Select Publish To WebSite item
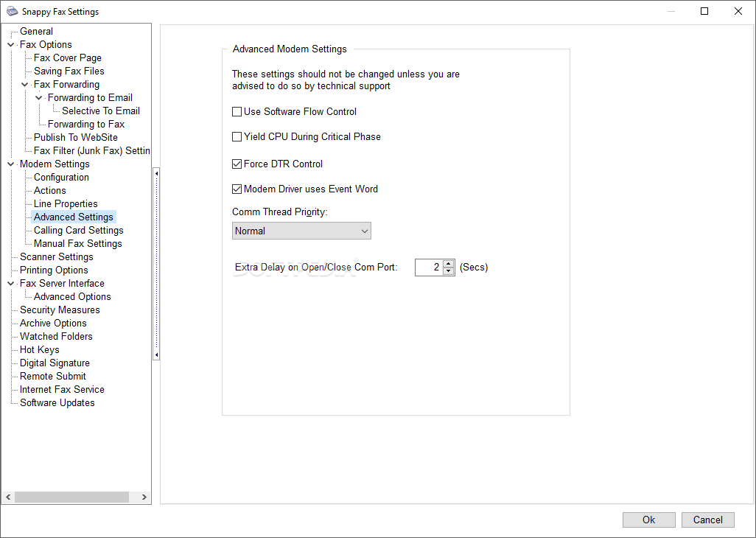756x538 pixels. coord(76,137)
